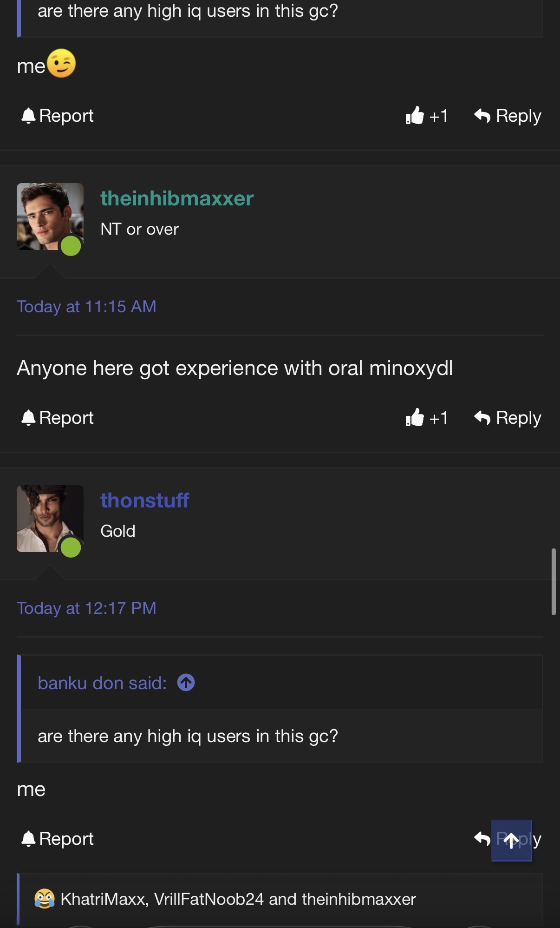The image size is (560, 928).
Task: Open the 'Today at 11:15 AM' post permalink
Action: click(x=86, y=307)
